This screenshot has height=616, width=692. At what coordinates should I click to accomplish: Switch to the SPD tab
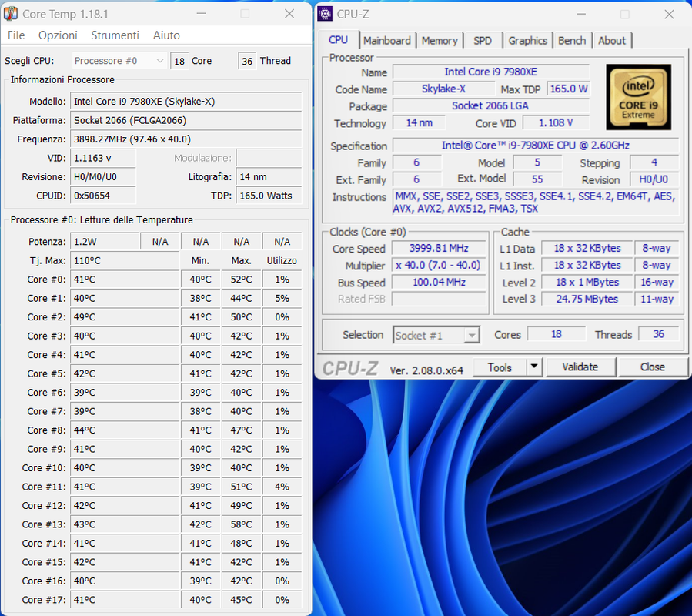483,41
